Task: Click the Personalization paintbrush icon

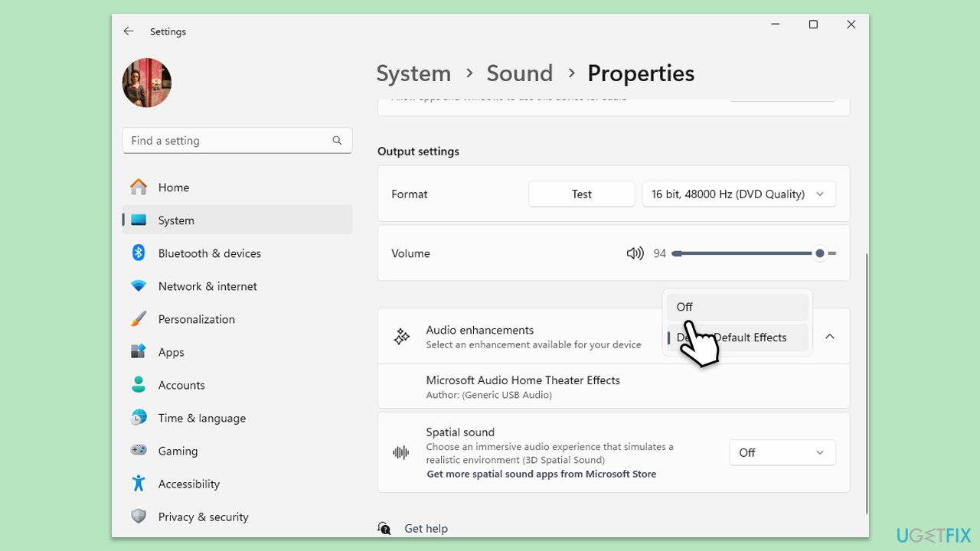Action: 139,319
